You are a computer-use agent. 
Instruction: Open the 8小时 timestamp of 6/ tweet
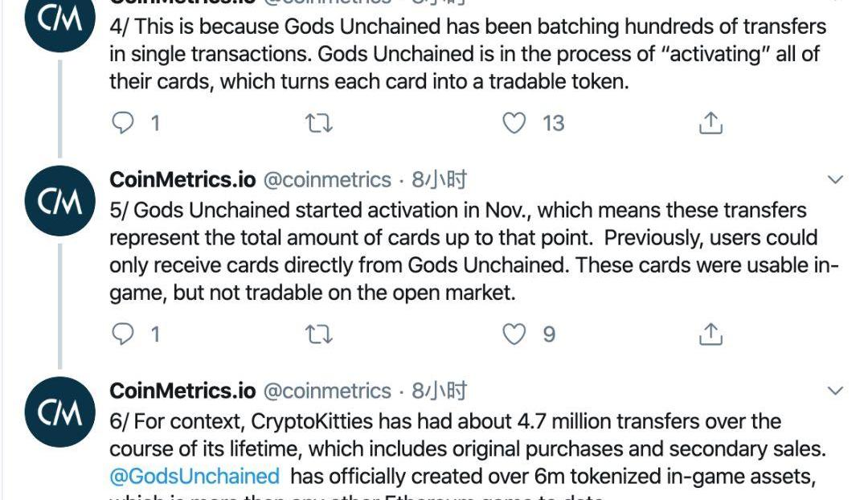point(439,391)
